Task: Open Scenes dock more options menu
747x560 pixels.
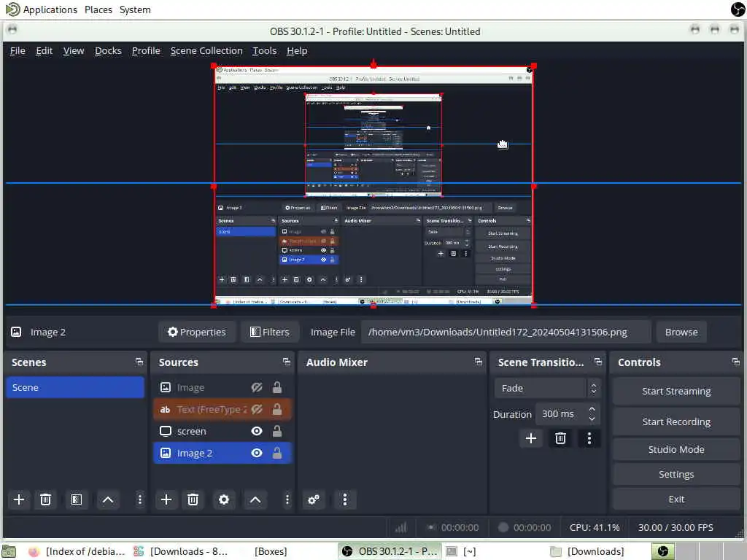Action: tap(139, 499)
